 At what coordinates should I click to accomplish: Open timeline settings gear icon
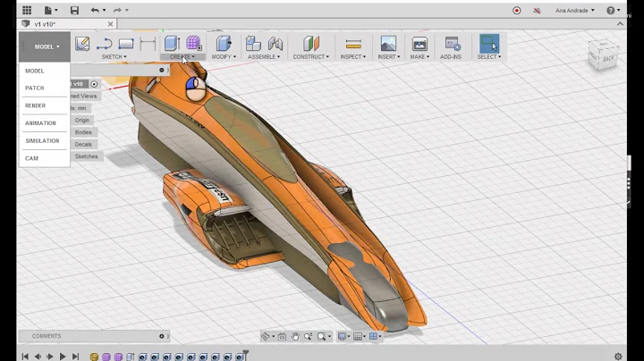618,356
